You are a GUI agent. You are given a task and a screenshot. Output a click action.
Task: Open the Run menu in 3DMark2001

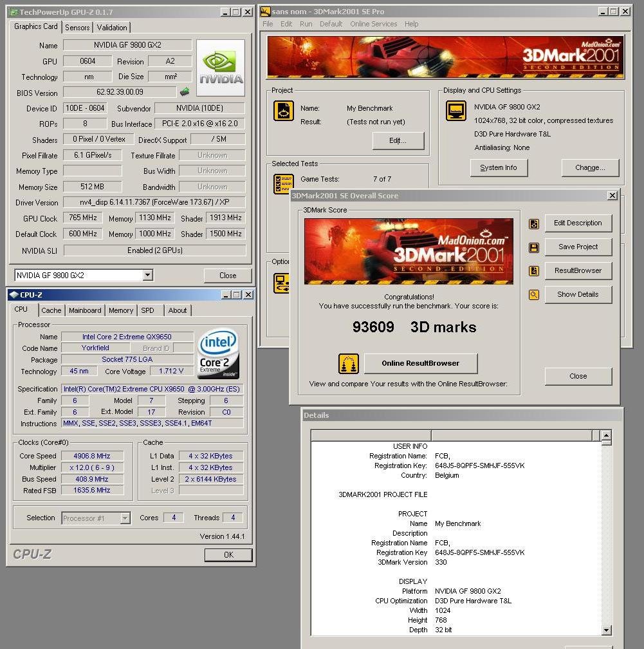click(x=306, y=24)
